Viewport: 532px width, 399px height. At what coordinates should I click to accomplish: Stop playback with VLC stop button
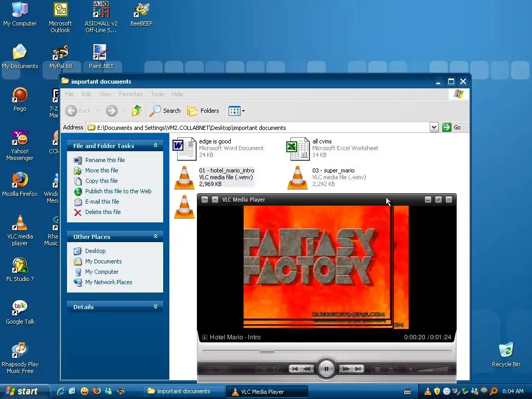[378, 369]
